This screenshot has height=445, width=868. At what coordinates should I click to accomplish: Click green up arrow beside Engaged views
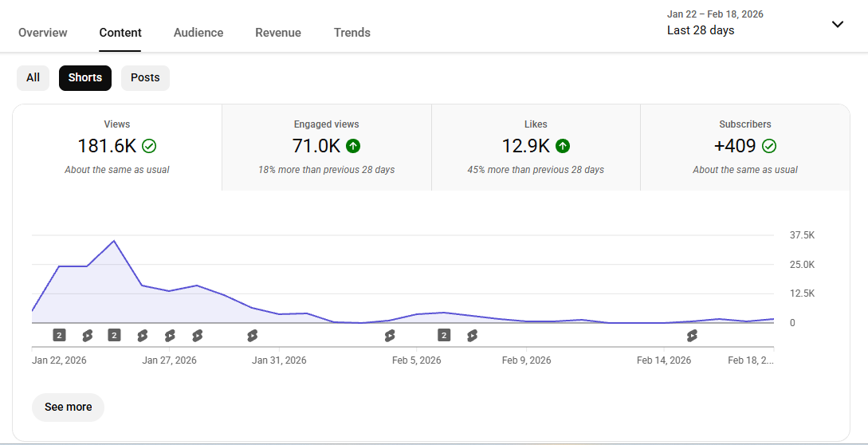[353, 146]
